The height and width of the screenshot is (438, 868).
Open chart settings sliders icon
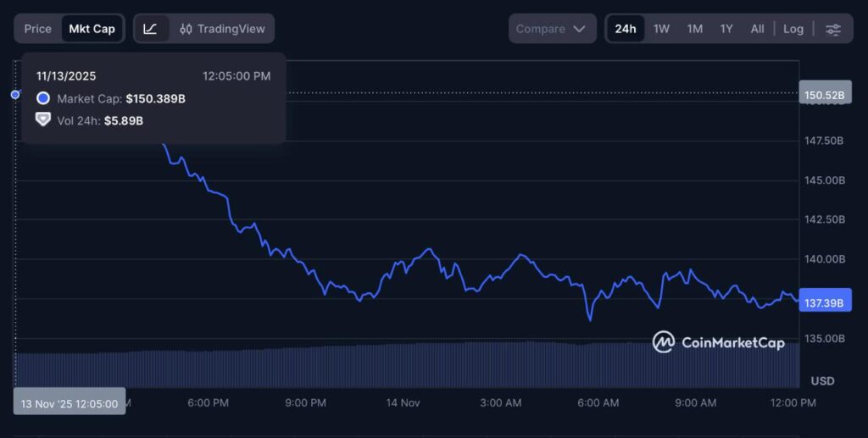833,29
